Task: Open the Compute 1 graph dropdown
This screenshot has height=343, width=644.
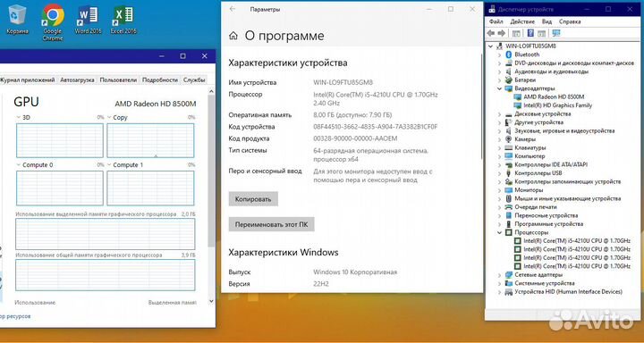Action: click(x=110, y=165)
